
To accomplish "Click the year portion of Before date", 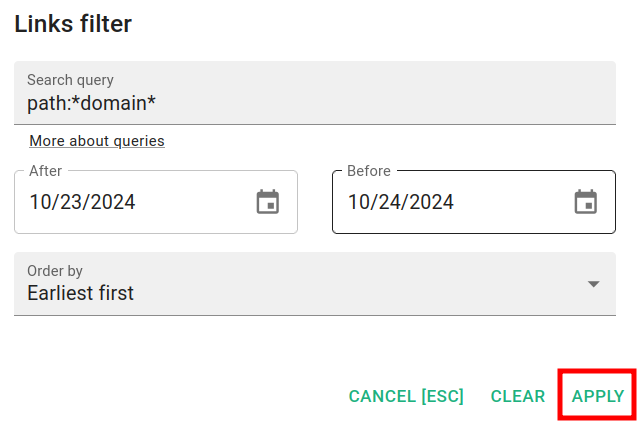I will 432,202.
